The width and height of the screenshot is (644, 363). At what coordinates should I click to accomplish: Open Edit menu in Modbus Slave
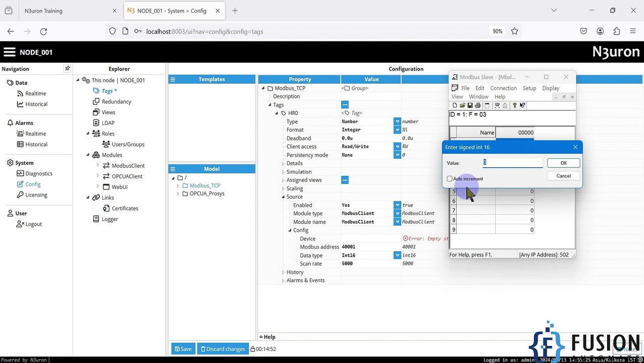click(479, 88)
